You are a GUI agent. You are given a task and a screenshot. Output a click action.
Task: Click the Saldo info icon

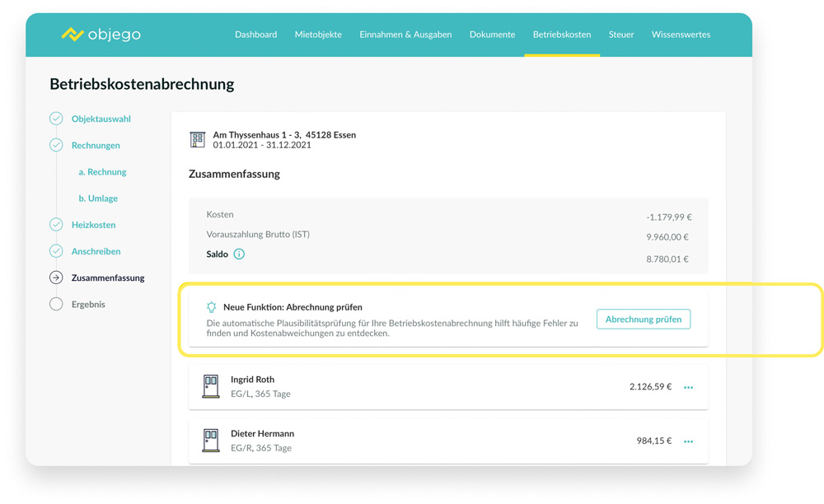(239, 254)
